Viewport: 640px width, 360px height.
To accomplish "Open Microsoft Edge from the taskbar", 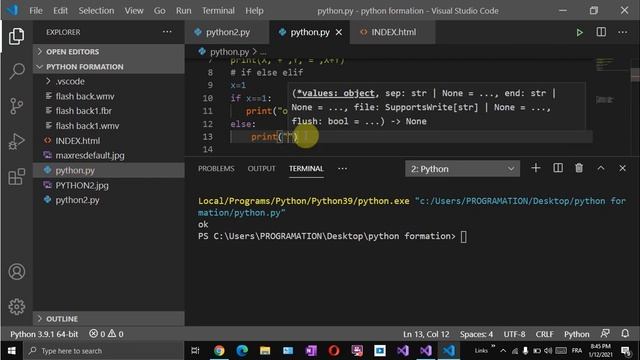I will [242, 351].
